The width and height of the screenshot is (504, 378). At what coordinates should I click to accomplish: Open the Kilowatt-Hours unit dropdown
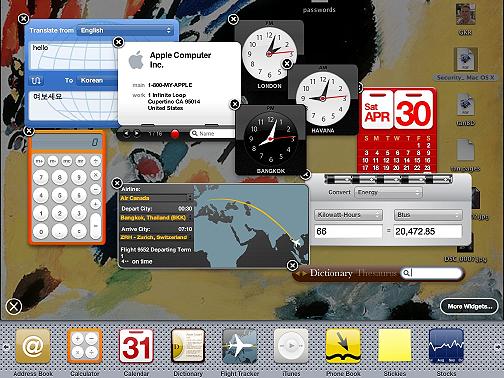click(x=348, y=215)
